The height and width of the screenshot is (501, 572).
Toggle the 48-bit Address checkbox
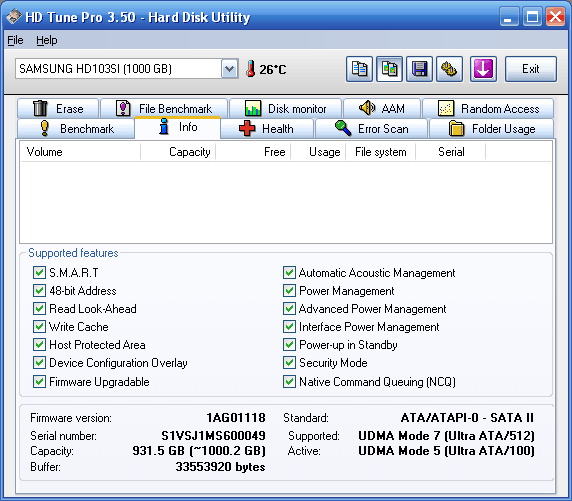[39, 290]
